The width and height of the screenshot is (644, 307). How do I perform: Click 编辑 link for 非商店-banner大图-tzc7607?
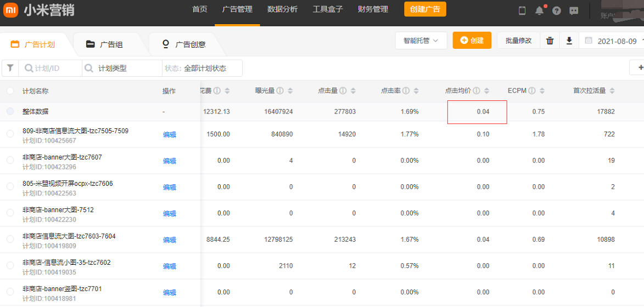click(170, 161)
